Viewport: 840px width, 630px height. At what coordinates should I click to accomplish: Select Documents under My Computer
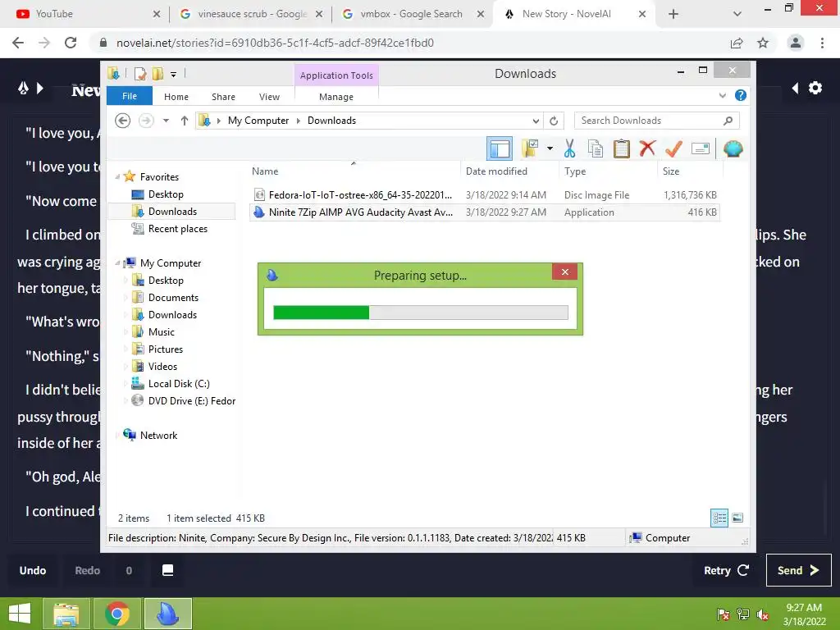(x=174, y=297)
